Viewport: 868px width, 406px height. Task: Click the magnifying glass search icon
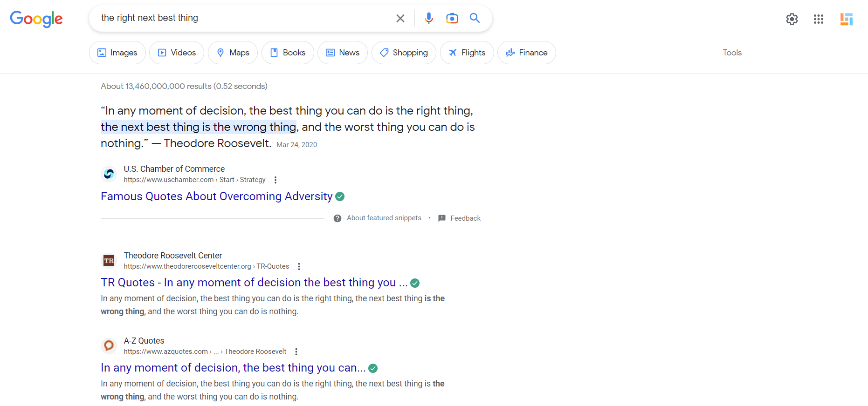[x=475, y=18]
